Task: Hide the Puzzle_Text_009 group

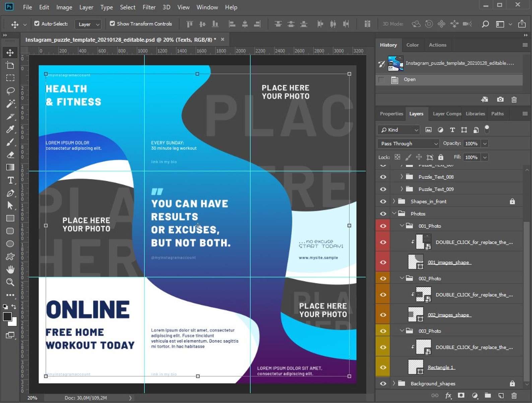Action: 383,189
